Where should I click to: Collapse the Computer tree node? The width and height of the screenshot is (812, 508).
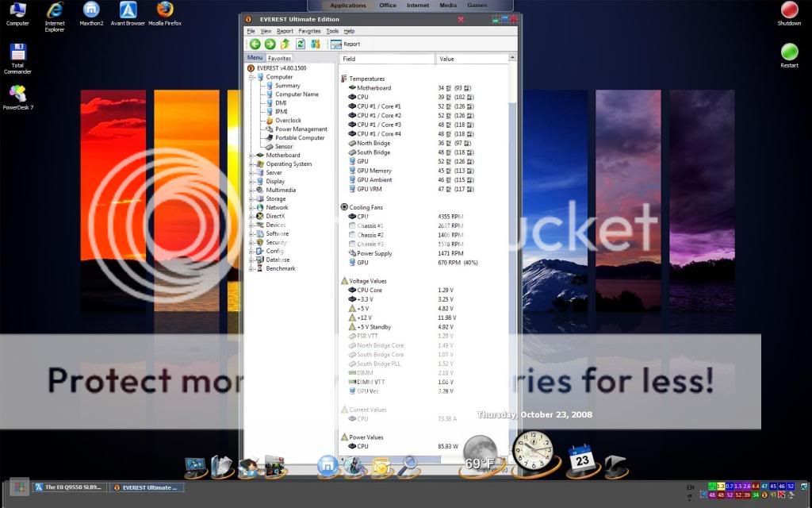point(251,77)
